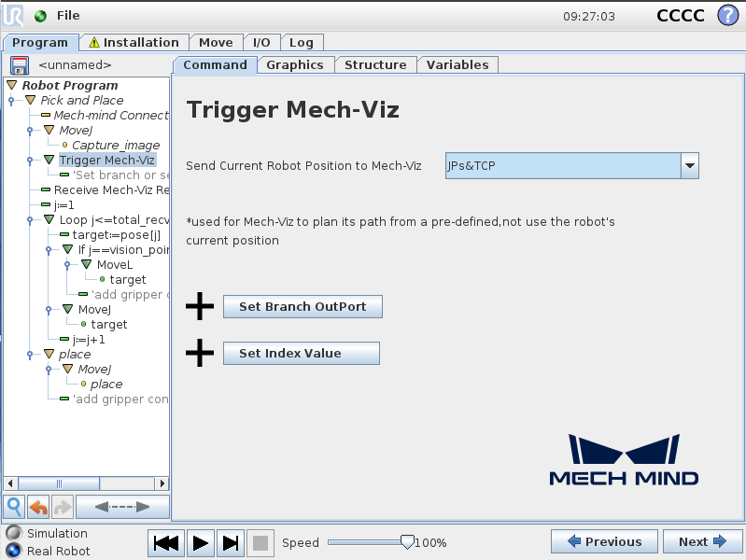The height and width of the screenshot is (560, 746).
Task: Click the Speed slider handle
Action: point(407,542)
